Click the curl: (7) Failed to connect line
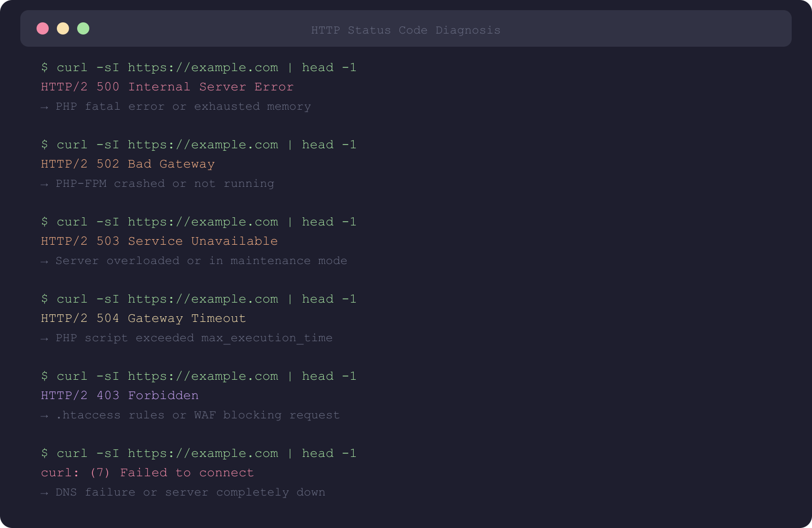 tap(147, 472)
